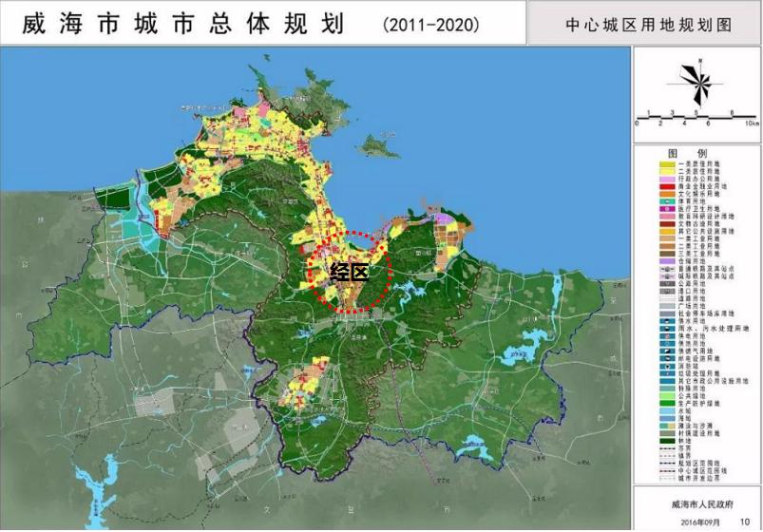This screenshot has width=763, height=532.
Task: Click the 文化娱乐用地 legend label
Action: [x=698, y=194]
